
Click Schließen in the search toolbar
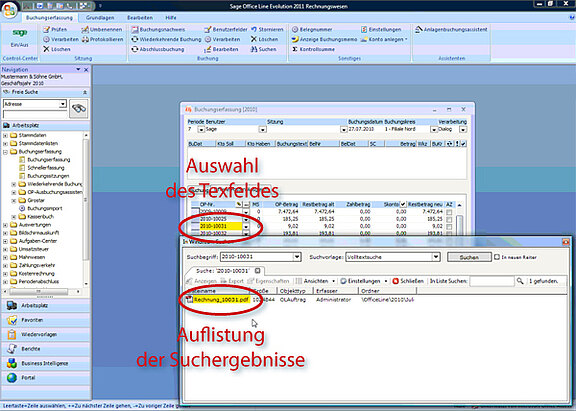point(408,281)
